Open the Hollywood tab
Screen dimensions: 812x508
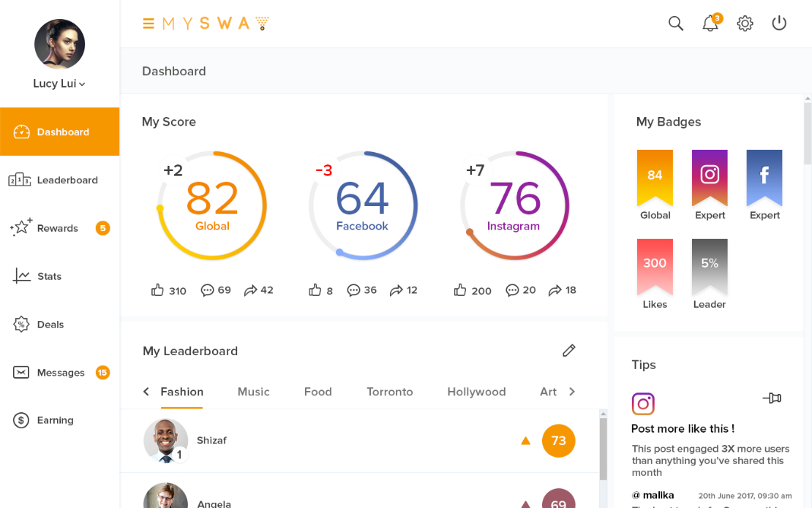point(476,392)
